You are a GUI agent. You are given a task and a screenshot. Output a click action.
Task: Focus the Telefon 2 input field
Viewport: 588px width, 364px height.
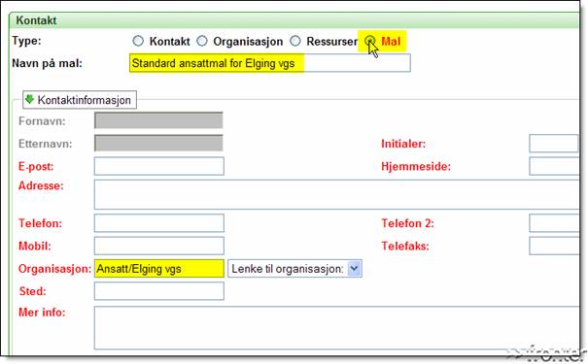point(554,223)
